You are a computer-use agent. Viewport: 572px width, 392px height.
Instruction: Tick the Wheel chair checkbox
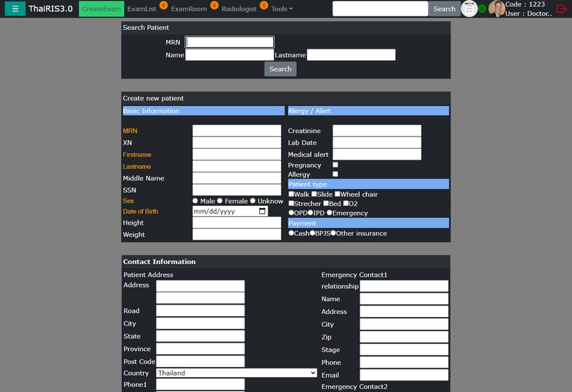337,195
